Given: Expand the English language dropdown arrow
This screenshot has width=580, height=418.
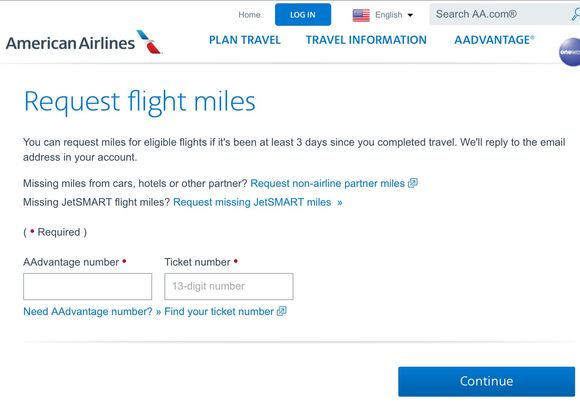Looking at the screenshot, I should click(x=410, y=15).
